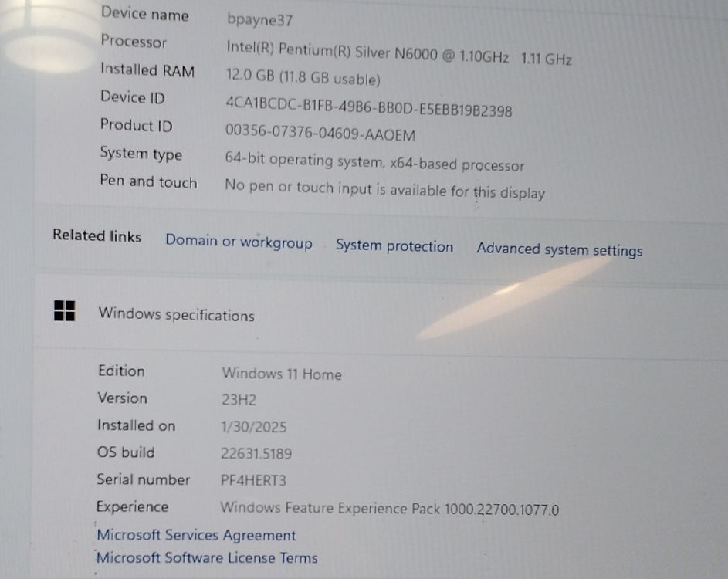
Task: Click the version value 23H2
Action: coord(239,400)
